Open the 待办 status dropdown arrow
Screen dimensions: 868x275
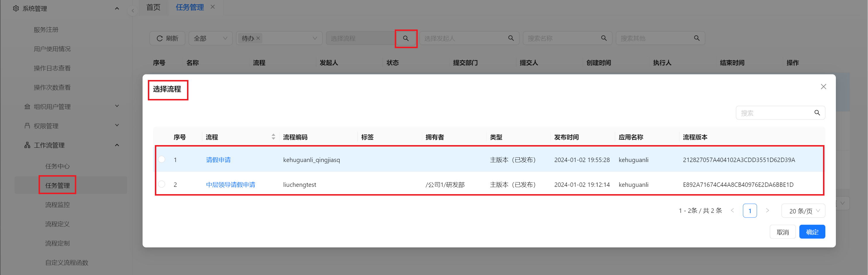[315, 38]
